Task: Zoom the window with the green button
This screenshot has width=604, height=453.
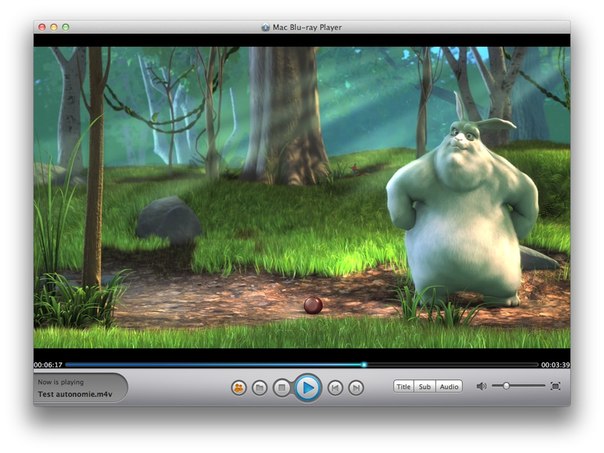Action: coord(67,27)
